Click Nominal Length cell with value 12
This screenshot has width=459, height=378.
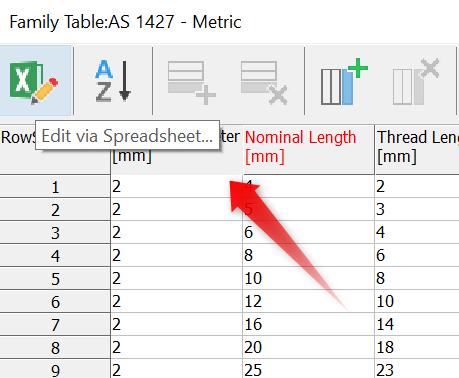tap(309, 301)
